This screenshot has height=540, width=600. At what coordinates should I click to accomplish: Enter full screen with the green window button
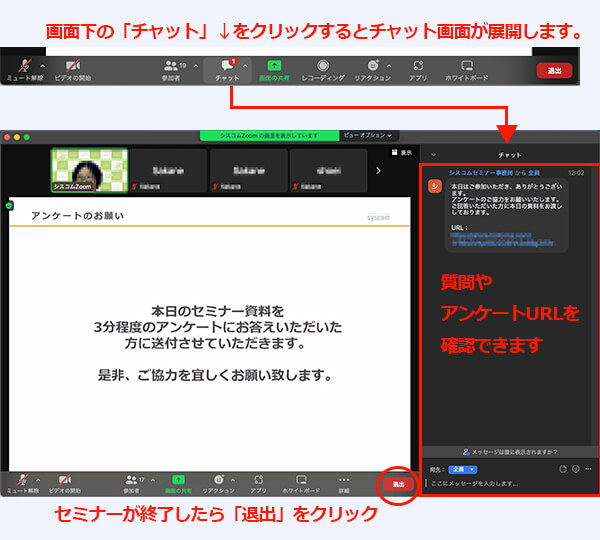27,137
